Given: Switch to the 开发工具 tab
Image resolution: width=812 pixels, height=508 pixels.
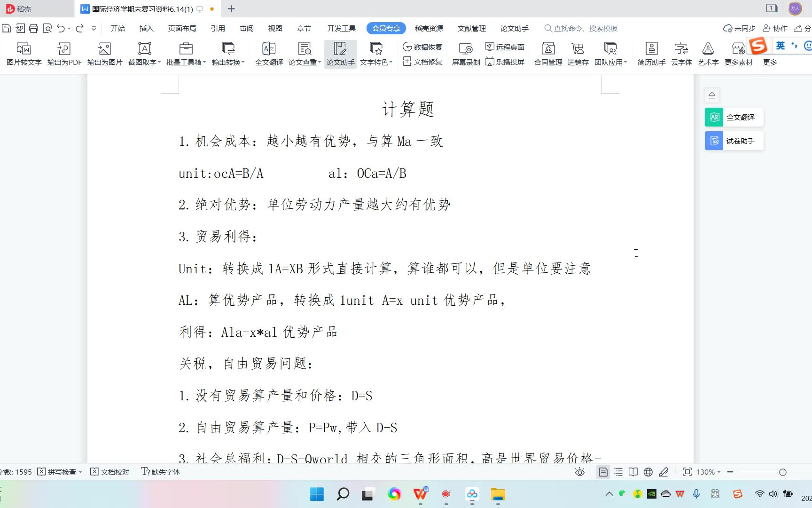Looking at the screenshot, I should pos(341,28).
